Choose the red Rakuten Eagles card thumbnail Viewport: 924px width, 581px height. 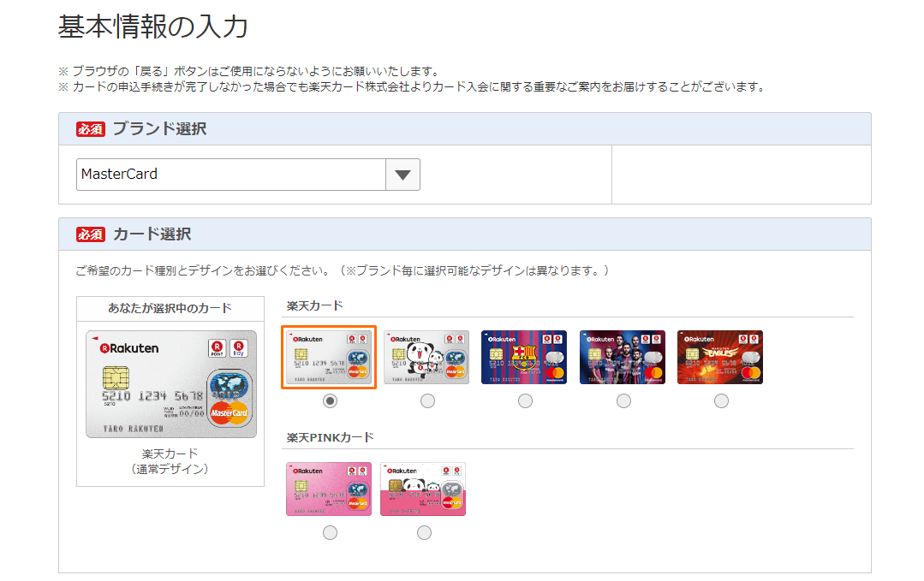(x=720, y=358)
